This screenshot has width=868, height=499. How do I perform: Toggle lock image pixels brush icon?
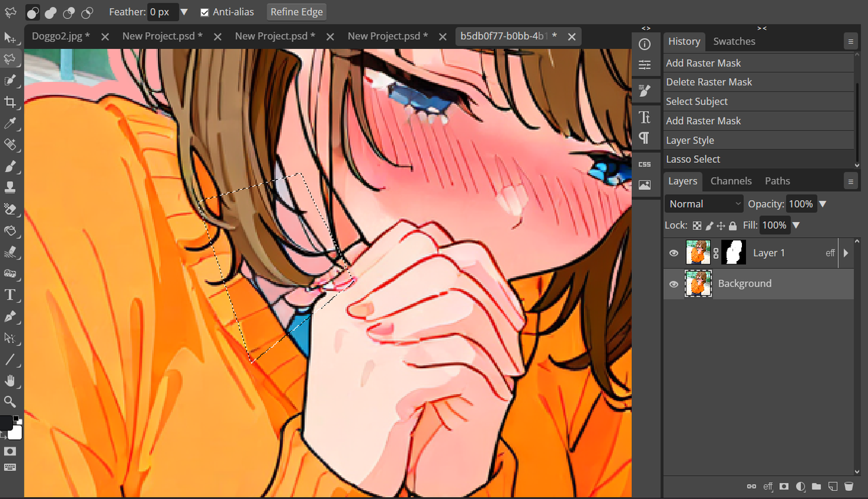(709, 225)
